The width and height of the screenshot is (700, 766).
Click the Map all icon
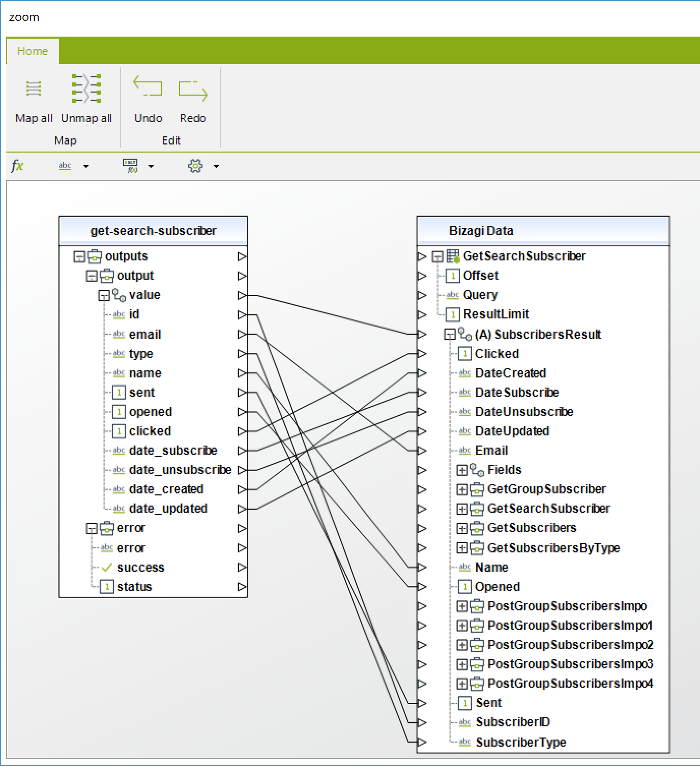[x=34, y=89]
